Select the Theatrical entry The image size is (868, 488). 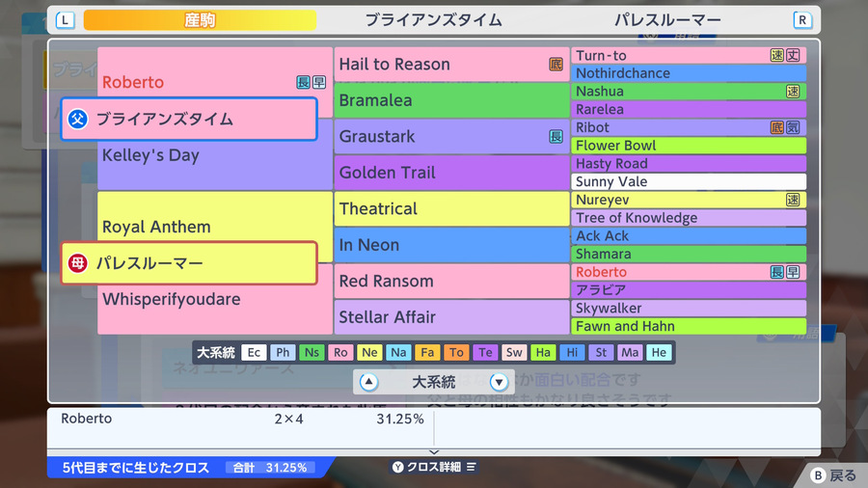(x=451, y=208)
